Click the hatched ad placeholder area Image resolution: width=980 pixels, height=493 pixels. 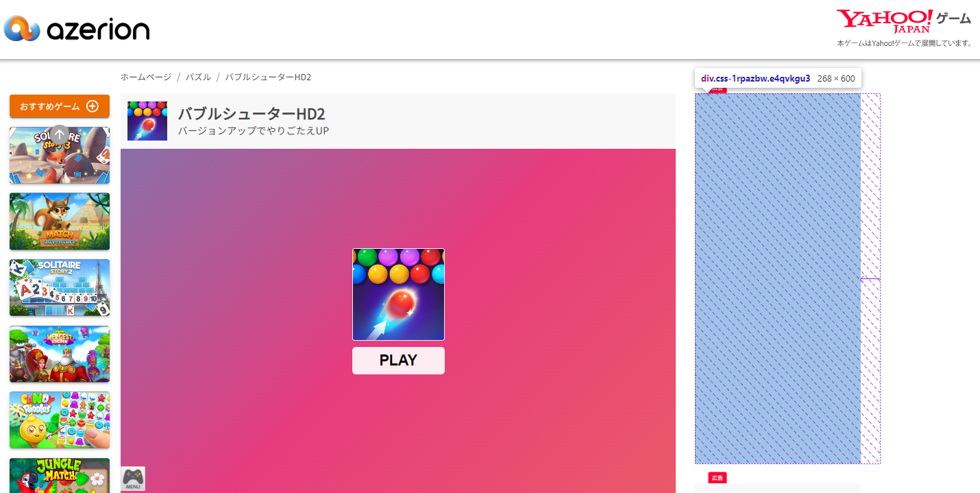pyautogui.click(x=787, y=279)
